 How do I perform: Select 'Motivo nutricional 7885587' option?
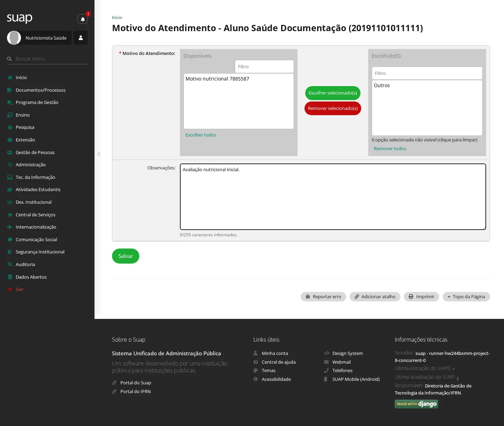217,79
